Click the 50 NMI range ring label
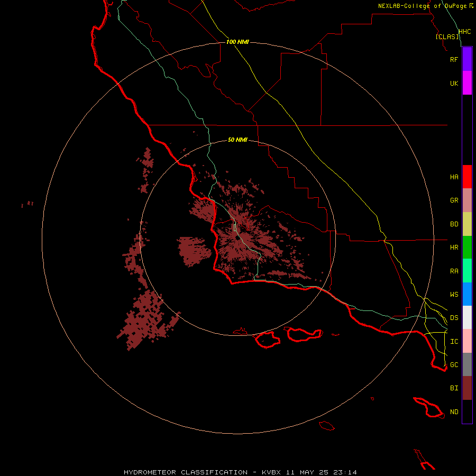The width and height of the screenshot is (476, 476). coord(237,140)
